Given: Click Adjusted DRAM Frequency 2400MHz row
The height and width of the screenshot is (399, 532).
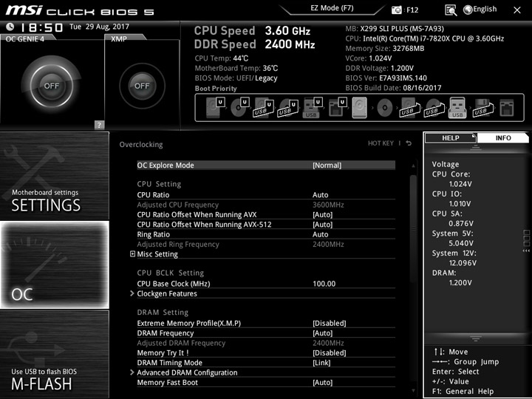Looking at the screenshot, I should click(x=266, y=343).
